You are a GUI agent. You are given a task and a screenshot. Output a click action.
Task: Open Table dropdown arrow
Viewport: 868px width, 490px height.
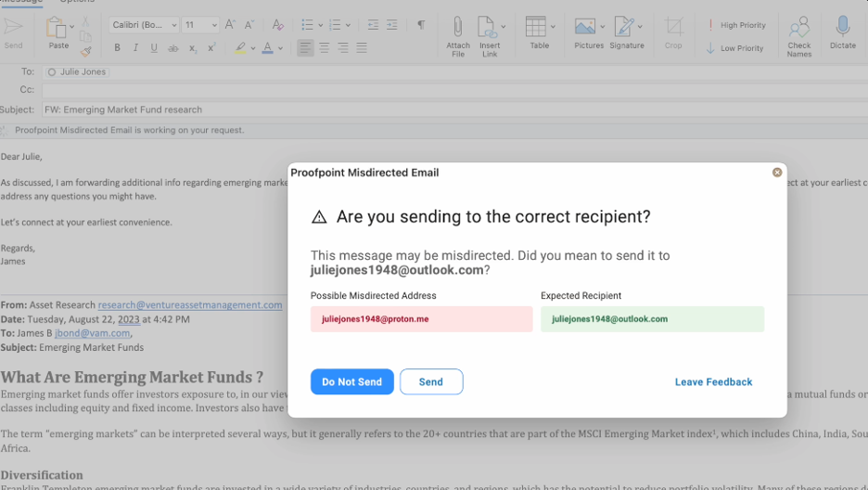553,27
